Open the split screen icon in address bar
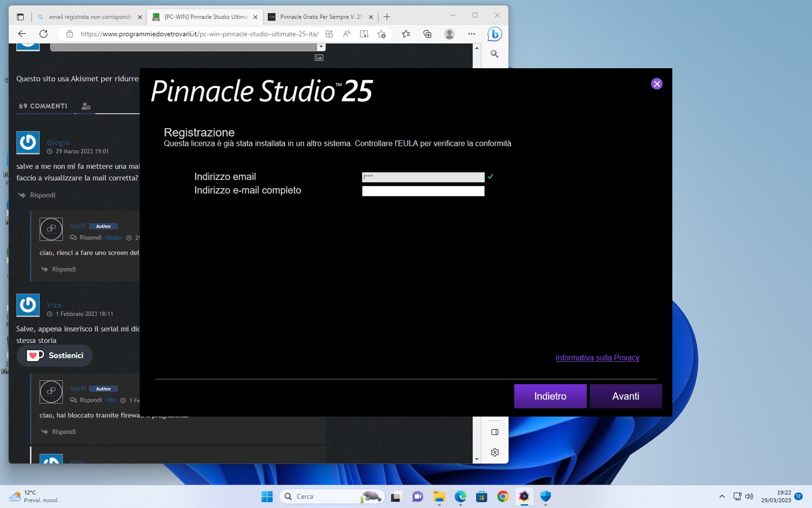This screenshot has width=812, height=508. 329,34
